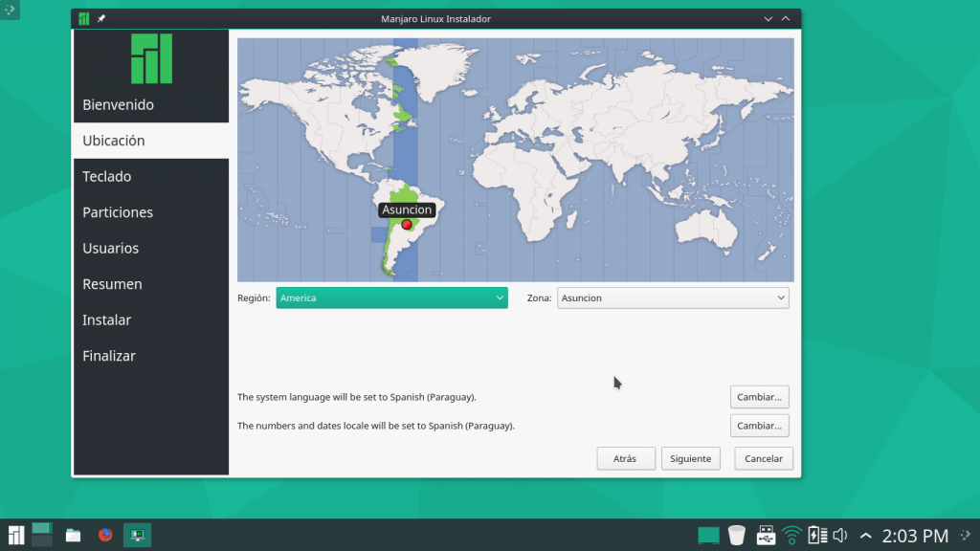Open the Wi-Fi network tray icon
Screen dimensions: 980x551
point(791,536)
